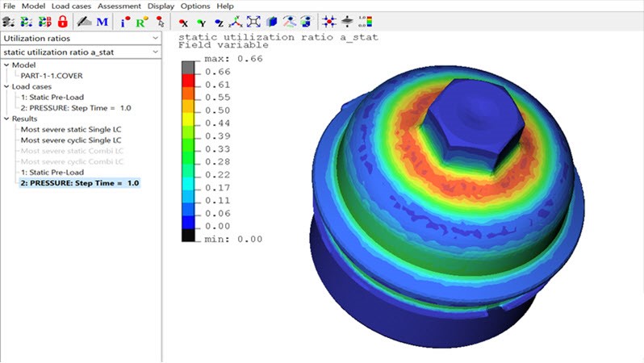
Task: Open the Display menu
Action: pos(160,6)
